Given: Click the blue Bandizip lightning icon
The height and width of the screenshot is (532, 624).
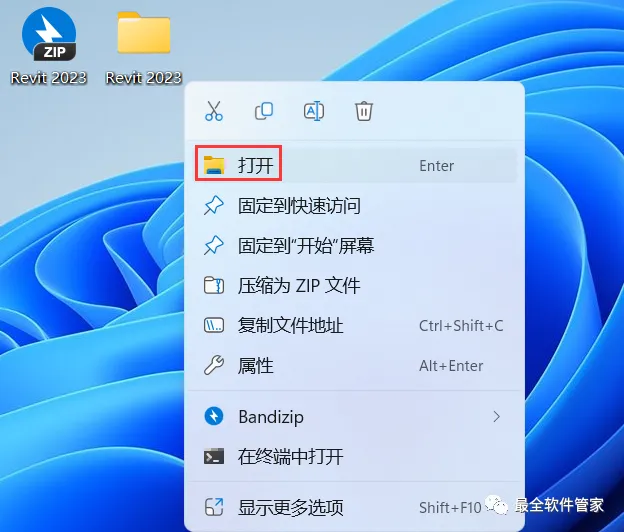Looking at the screenshot, I should (x=214, y=417).
